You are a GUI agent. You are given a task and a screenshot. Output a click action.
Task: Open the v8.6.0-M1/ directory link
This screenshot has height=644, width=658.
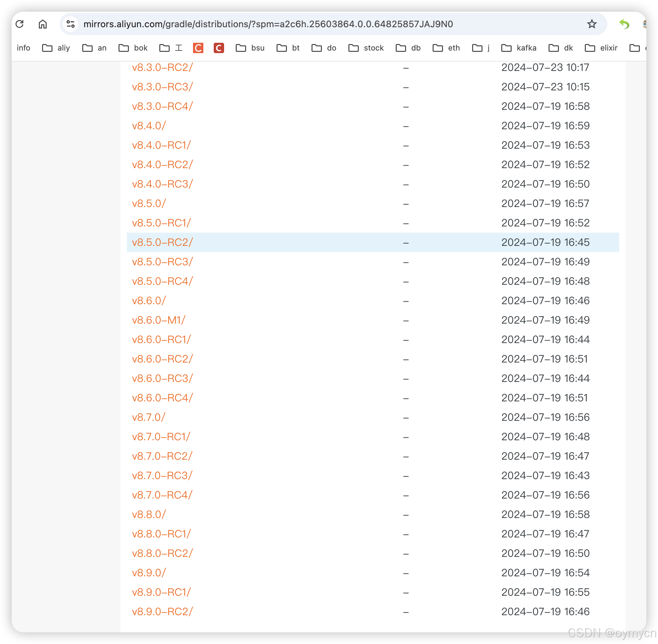tap(159, 320)
